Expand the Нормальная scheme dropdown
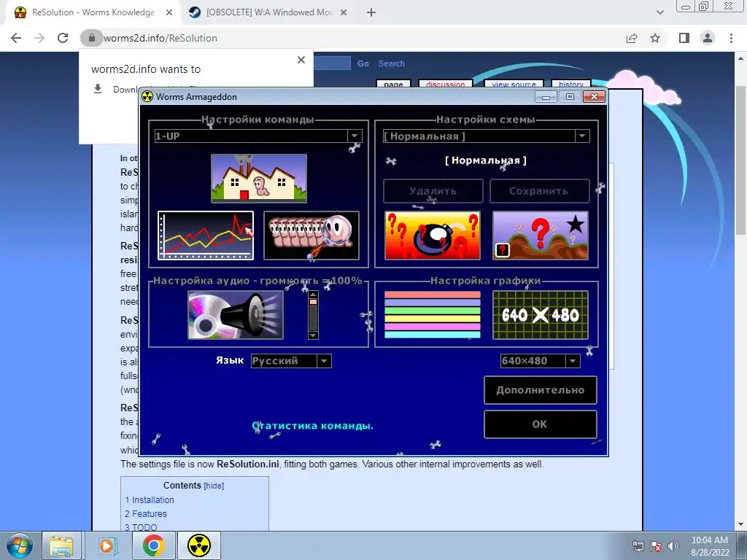This screenshot has width=747, height=560. point(581,136)
